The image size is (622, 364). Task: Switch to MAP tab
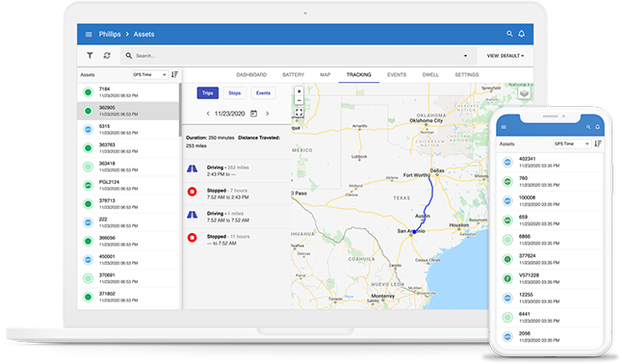click(325, 74)
